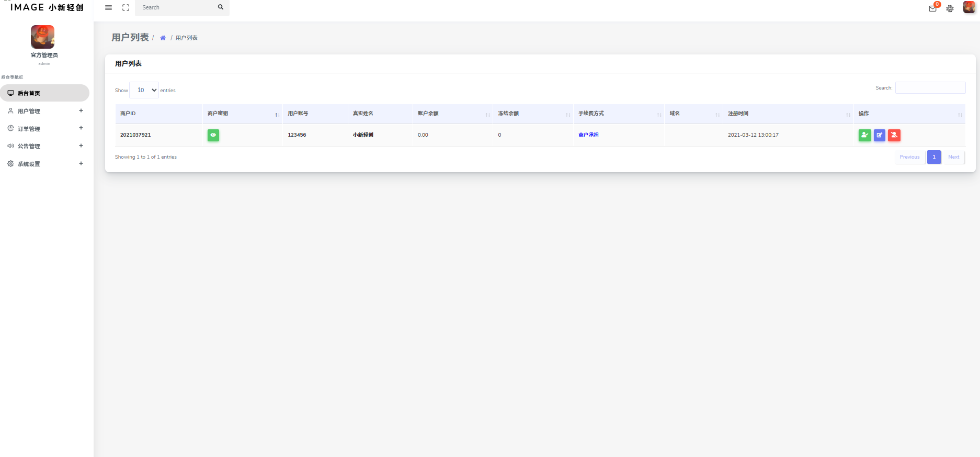Click the registration time 2021-03-12 13:00:17
The image size is (980, 457).
click(753, 135)
